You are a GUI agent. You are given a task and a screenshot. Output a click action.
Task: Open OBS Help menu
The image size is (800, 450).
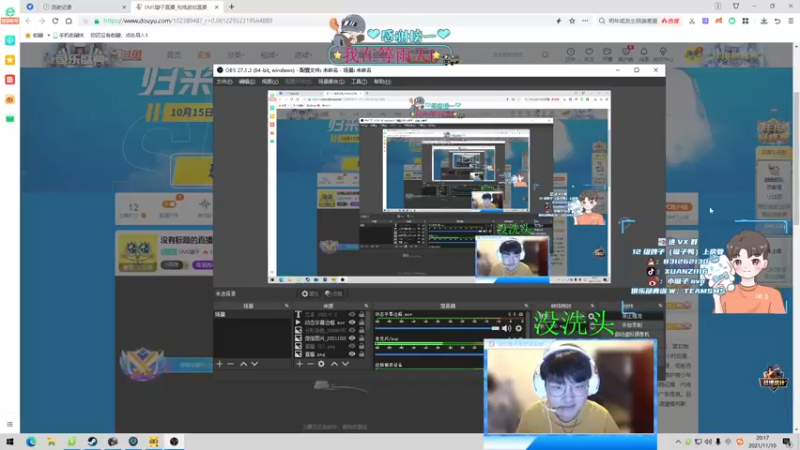382,82
